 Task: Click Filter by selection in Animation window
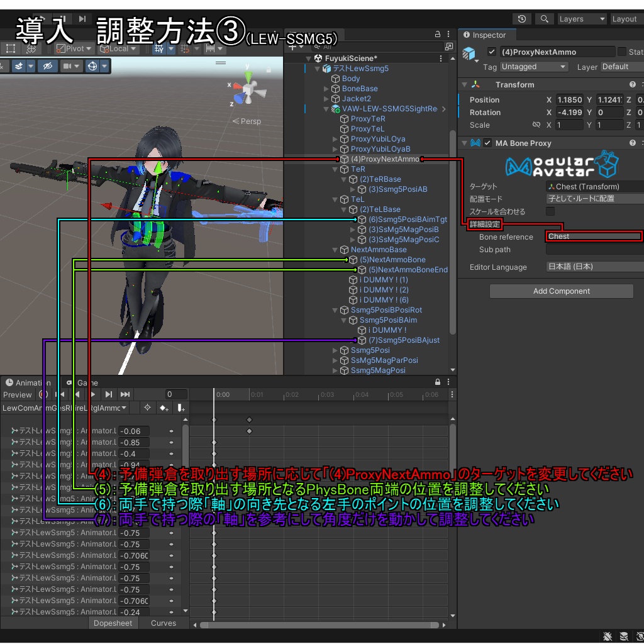tap(147, 408)
